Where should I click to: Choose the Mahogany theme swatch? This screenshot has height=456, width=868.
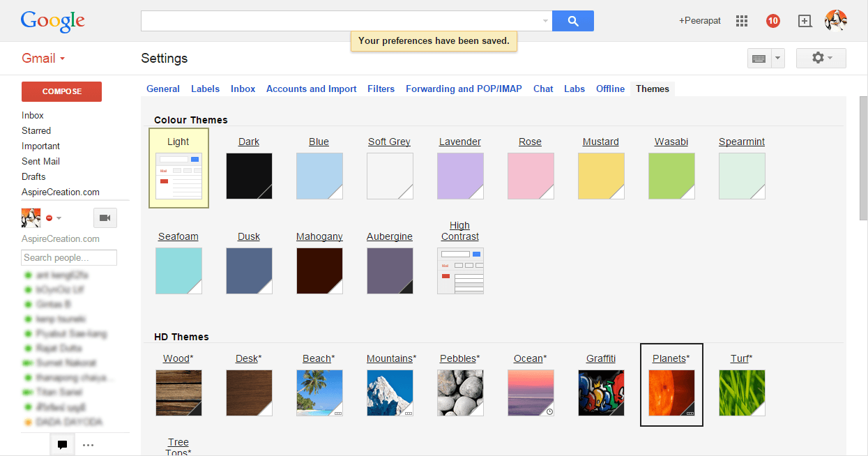pos(319,271)
